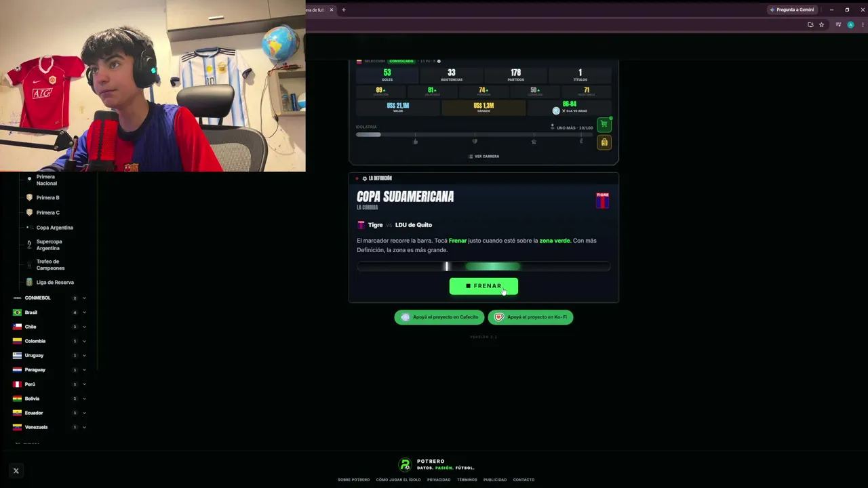Open Ver Carrera link
Screen dimensions: 868x488
pos(484,156)
